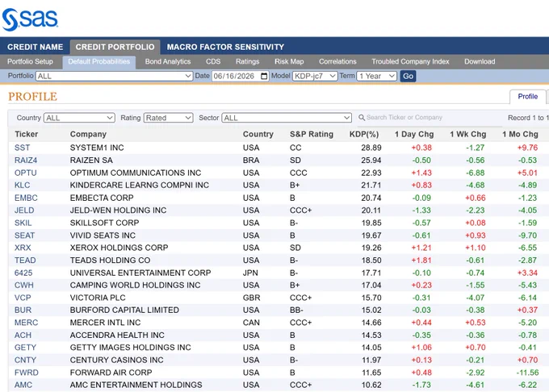549x392 pixels.
Task: Click the search magnifier icon
Action: tap(362, 118)
